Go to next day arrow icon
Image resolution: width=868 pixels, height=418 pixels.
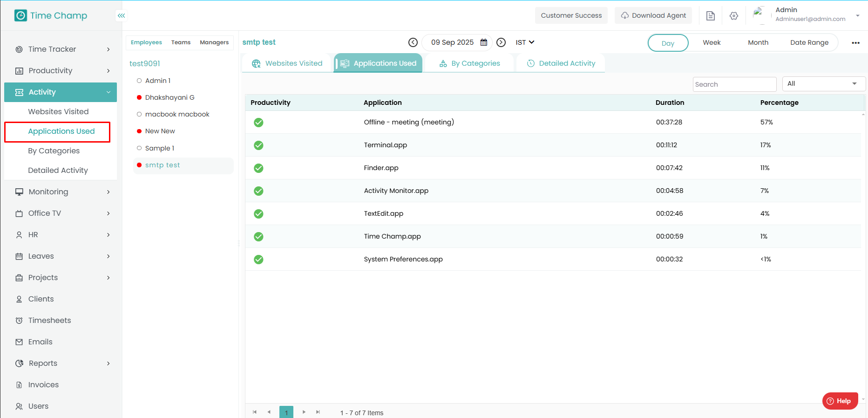501,42
